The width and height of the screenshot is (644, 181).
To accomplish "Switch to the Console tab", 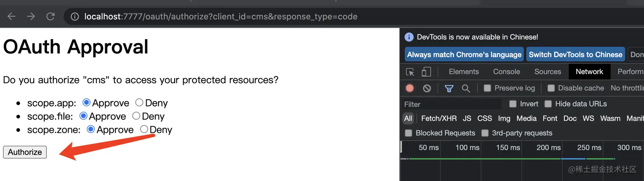I will pyautogui.click(x=506, y=72).
